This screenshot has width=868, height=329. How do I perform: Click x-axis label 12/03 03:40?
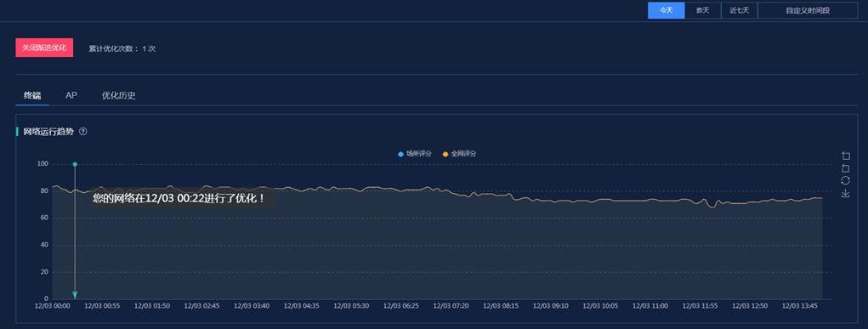[x=252, y=305]
